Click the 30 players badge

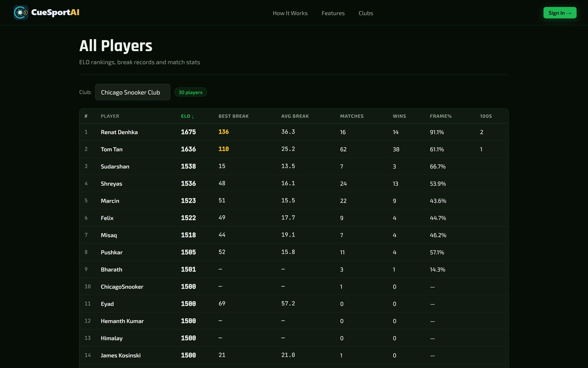tap(190, 92)
